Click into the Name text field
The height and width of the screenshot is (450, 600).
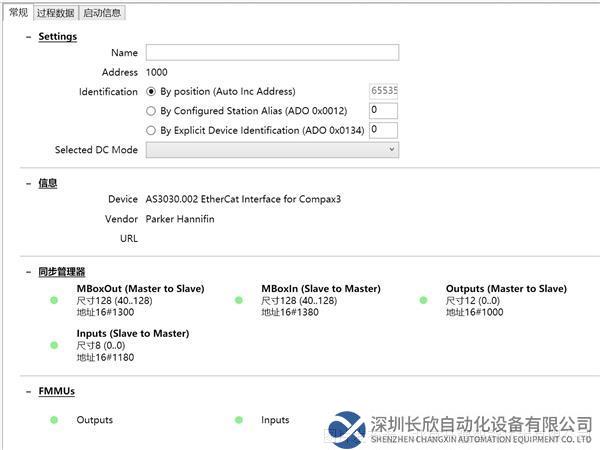coord(272,53)
